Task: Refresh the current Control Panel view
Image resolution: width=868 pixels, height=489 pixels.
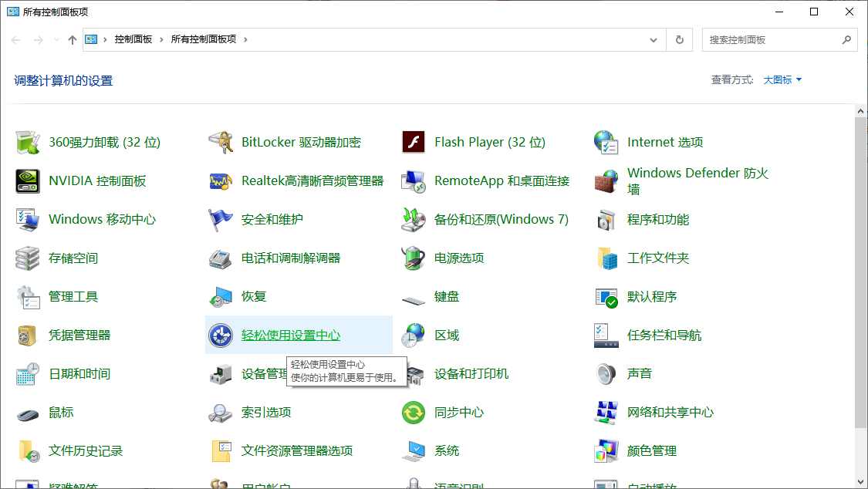Action: (x=679, y=39)
